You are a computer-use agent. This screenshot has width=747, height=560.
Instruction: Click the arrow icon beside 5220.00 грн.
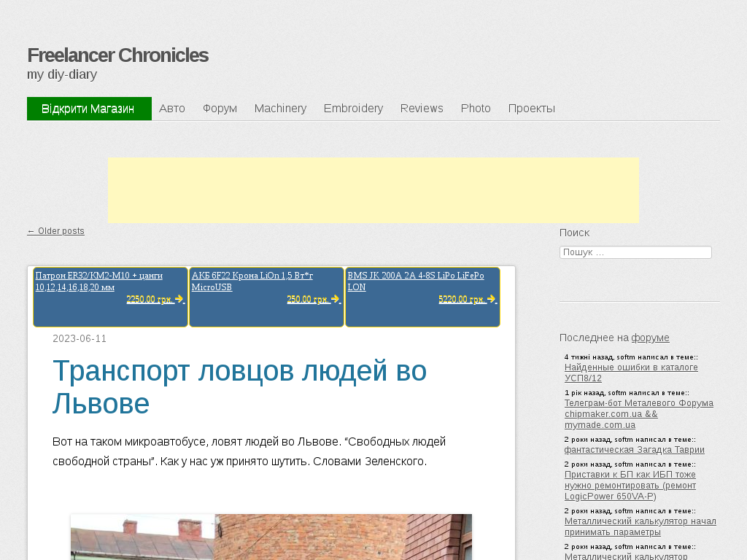point(491,299)
